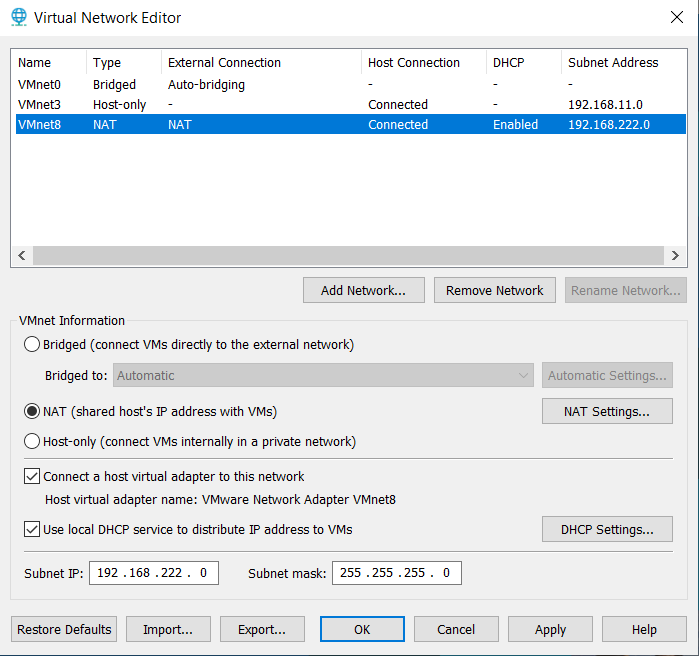This screenshot has width=699, height=656.
Task: Select the Host-only radio button
Action: 32,441
